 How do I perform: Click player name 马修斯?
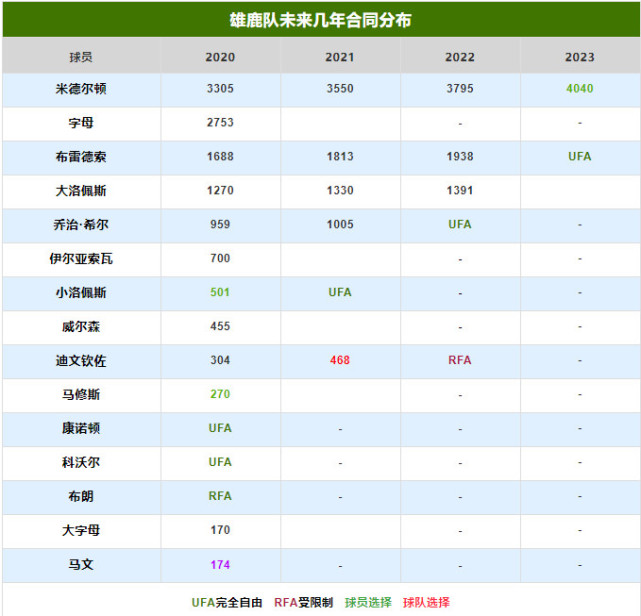click(x=81, y=394)
